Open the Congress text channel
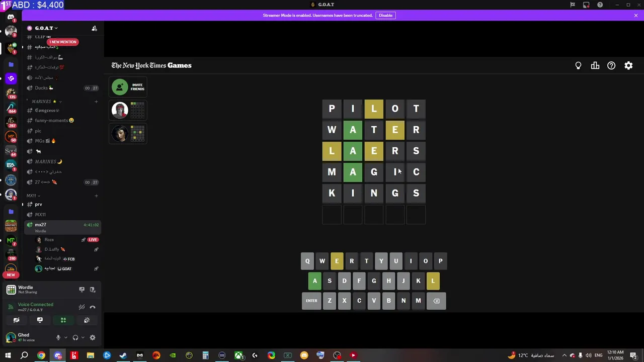 coord(63,111)
